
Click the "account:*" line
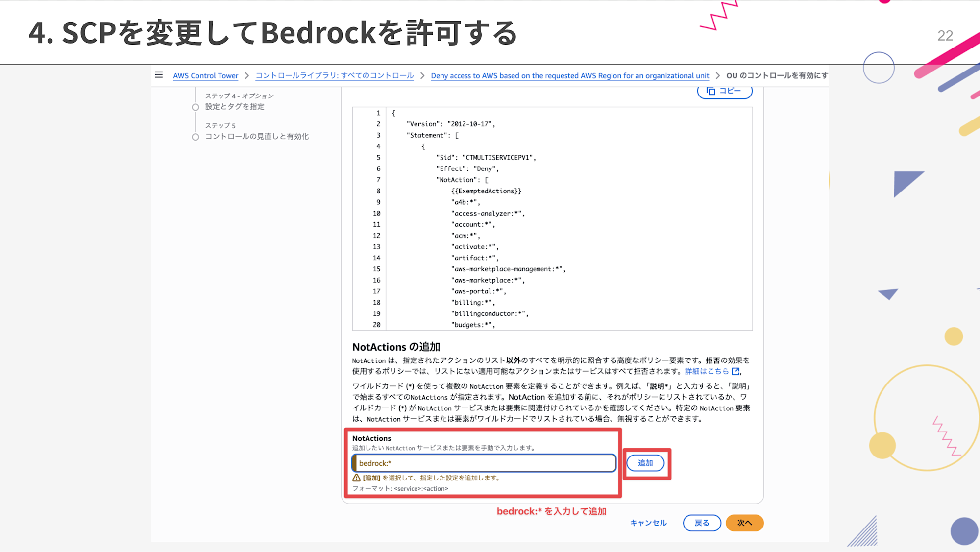pyautogui.click(x=473, y=224)
